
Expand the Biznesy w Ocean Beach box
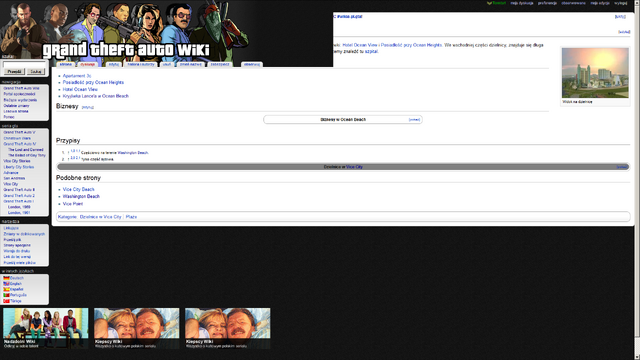point(414,120)
